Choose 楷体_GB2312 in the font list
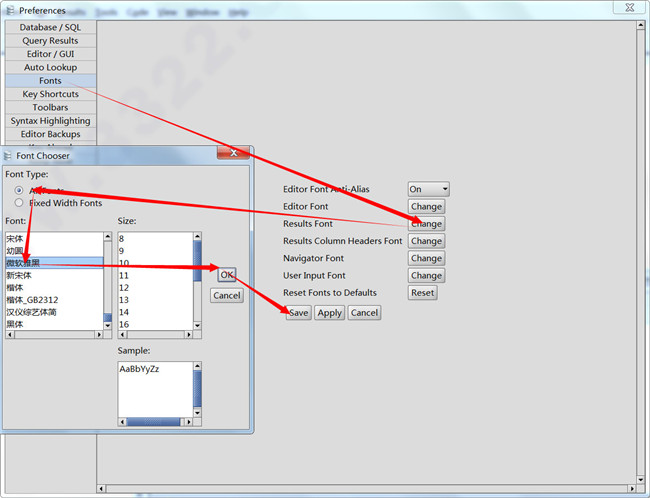The width and height of the screenshot is (650, 498). coord(54,300)
